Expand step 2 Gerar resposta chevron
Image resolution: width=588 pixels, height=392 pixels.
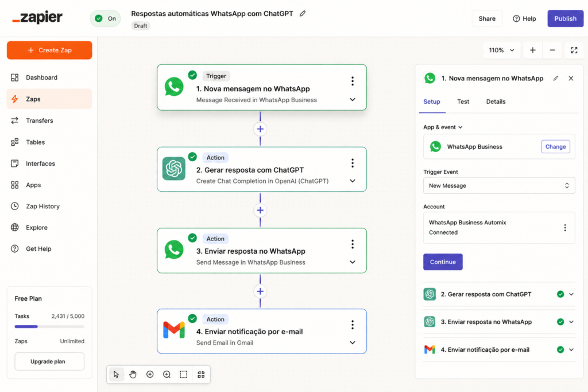click(353, 181)
